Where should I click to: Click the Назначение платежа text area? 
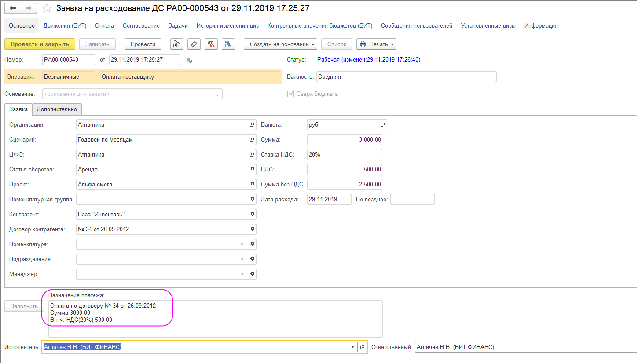(215, 319)
